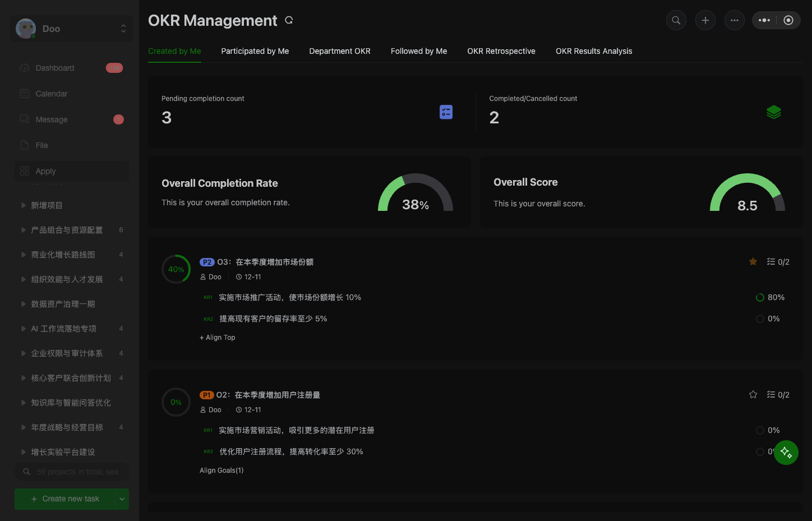
Task: Switch to Participated by Me tab
Action: [255, 51]
